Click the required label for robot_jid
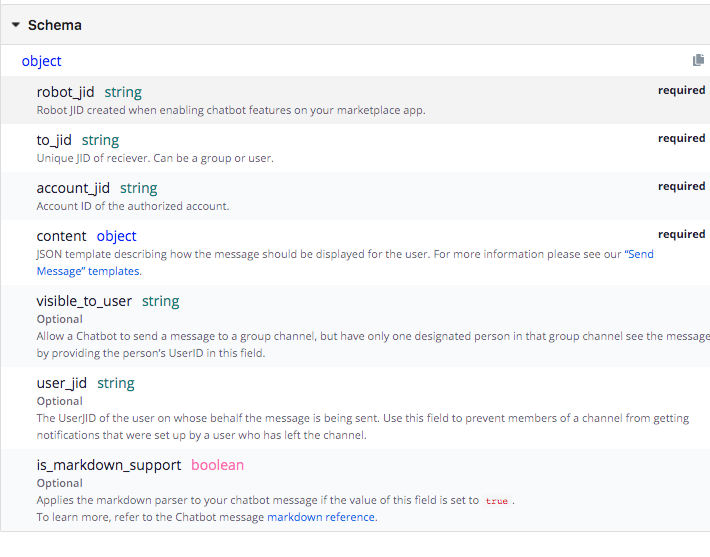Viewport: 710px width, 557px height. pos(681,90)
